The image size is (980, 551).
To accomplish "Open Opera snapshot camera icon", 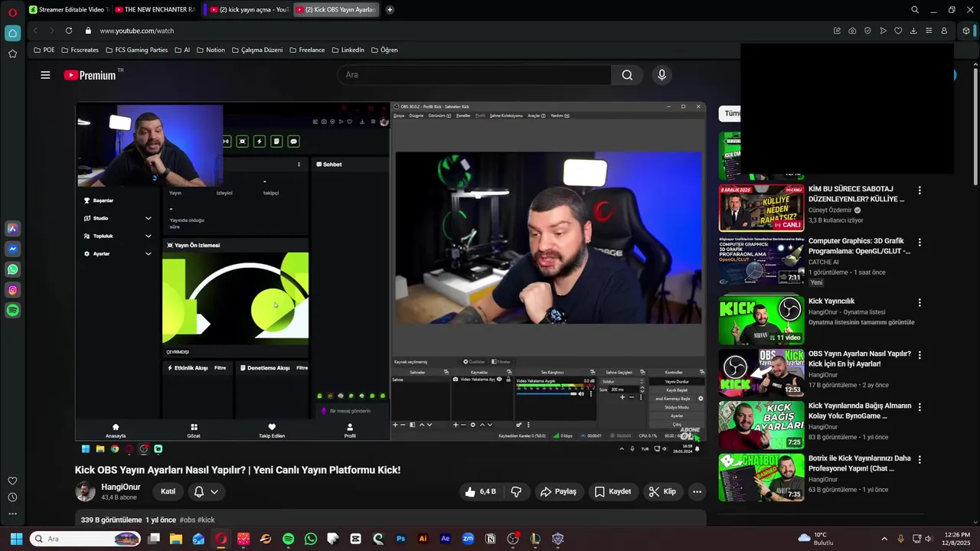I will [x=852, y=31].
